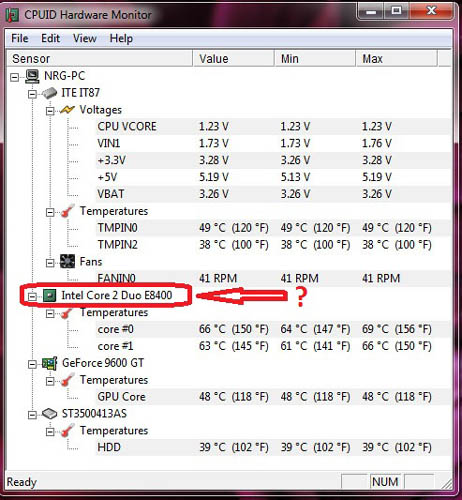Click the Sensor column header

click(99, 59)
